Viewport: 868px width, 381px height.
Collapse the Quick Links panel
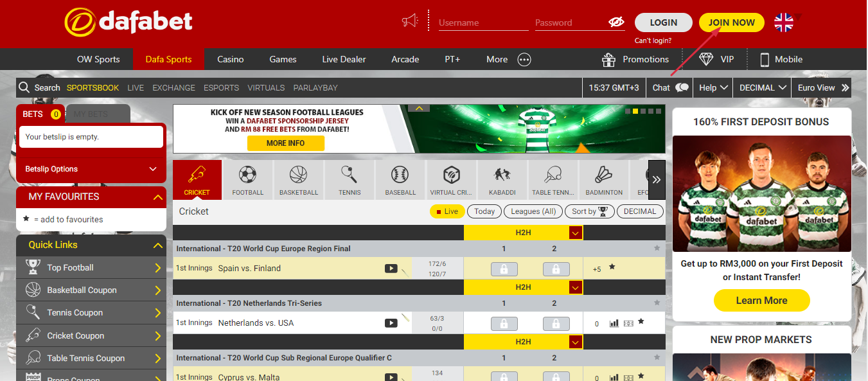pyautogui.click(x=157, y=245)
